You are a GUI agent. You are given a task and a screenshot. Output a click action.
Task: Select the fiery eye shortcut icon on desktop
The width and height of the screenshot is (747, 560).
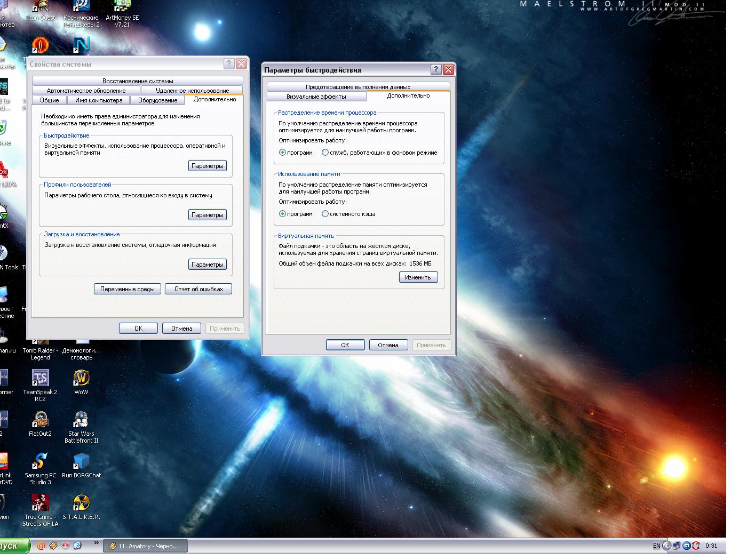click(x=40, y=45)
